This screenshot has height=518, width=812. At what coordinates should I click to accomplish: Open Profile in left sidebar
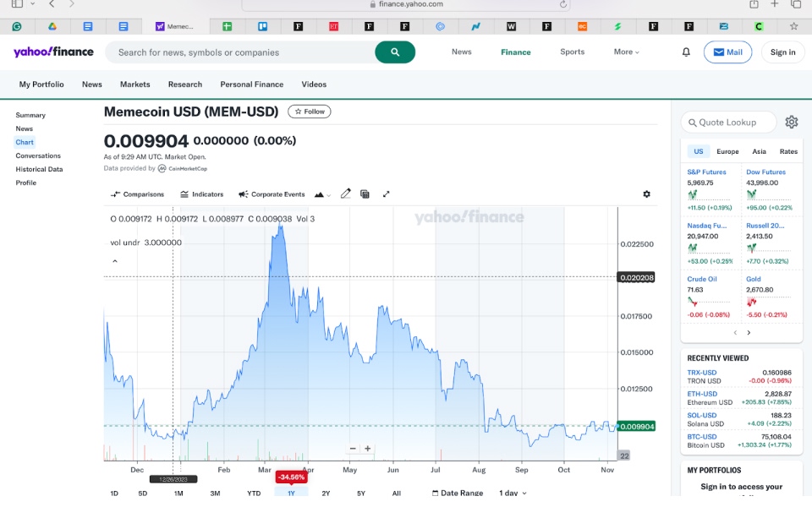coord(26,183)
